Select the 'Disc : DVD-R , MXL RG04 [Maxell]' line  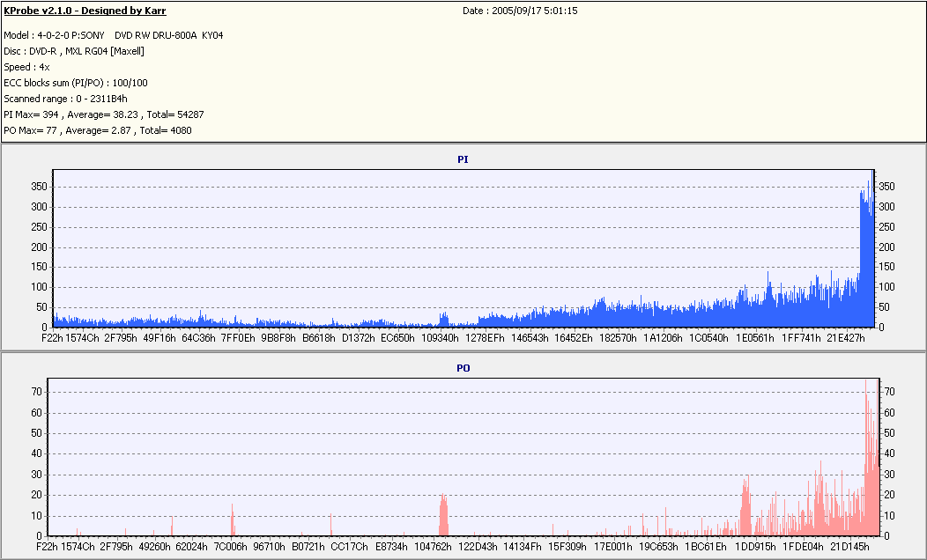coord(74,51)
